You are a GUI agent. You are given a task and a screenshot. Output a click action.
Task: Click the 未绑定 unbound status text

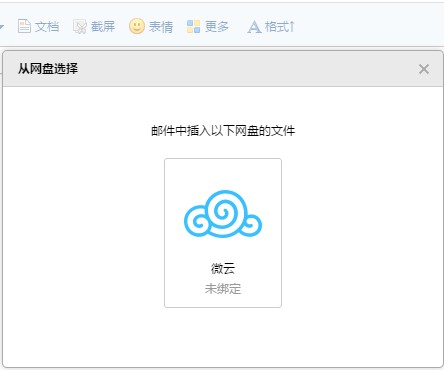point(223,289)
